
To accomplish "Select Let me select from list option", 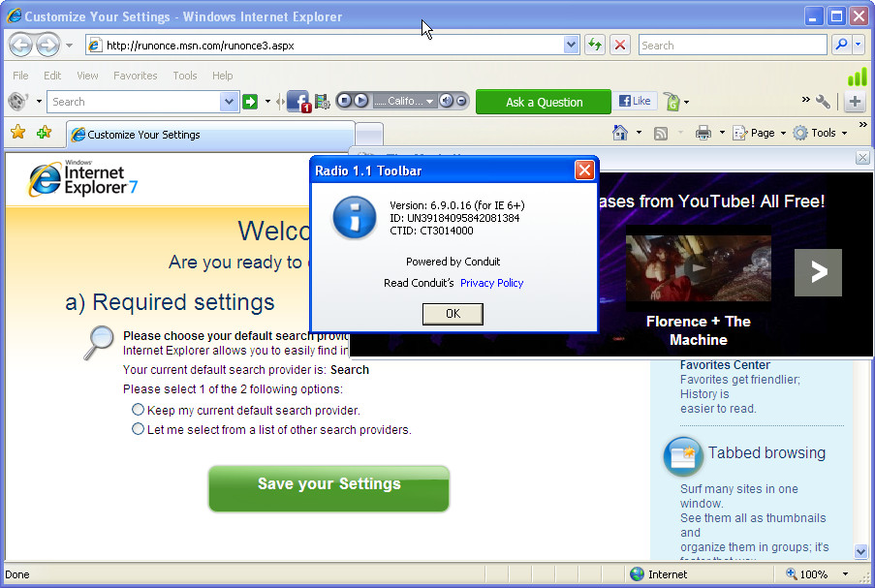I will pos(138,429).
